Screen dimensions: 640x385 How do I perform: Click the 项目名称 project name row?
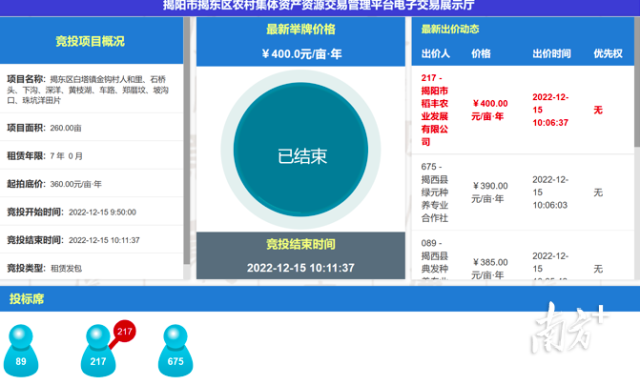tap(91, 89)
